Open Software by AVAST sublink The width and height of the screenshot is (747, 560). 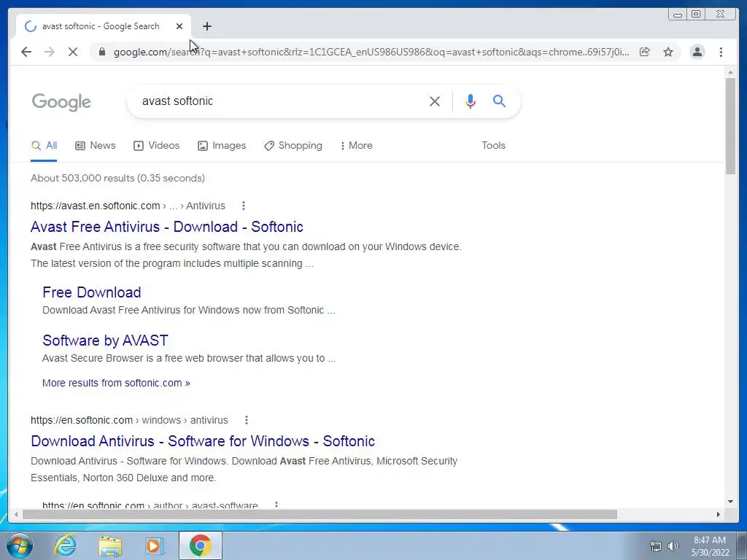coord(105,341)
